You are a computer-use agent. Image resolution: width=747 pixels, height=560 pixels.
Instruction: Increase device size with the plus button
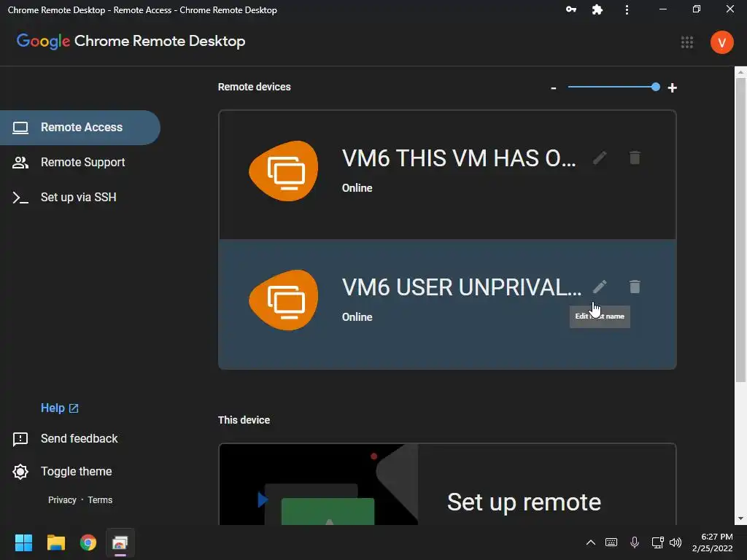(x=672, y=87)
